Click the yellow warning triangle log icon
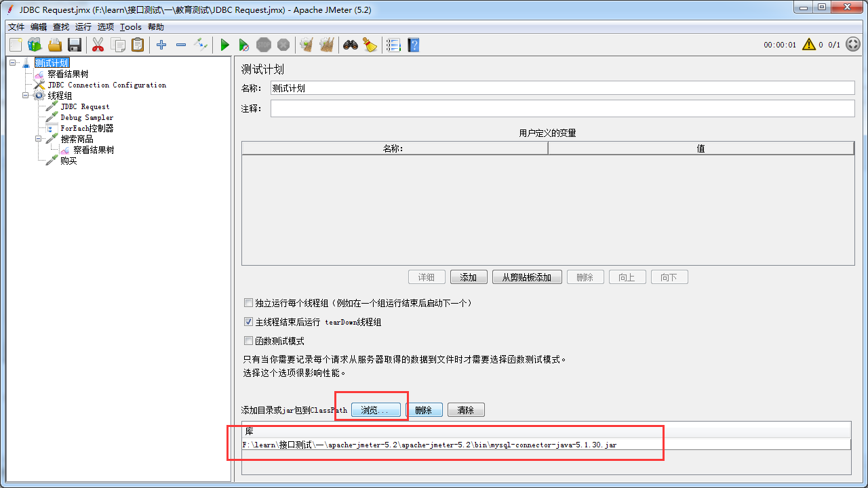 tap(809, 45)
